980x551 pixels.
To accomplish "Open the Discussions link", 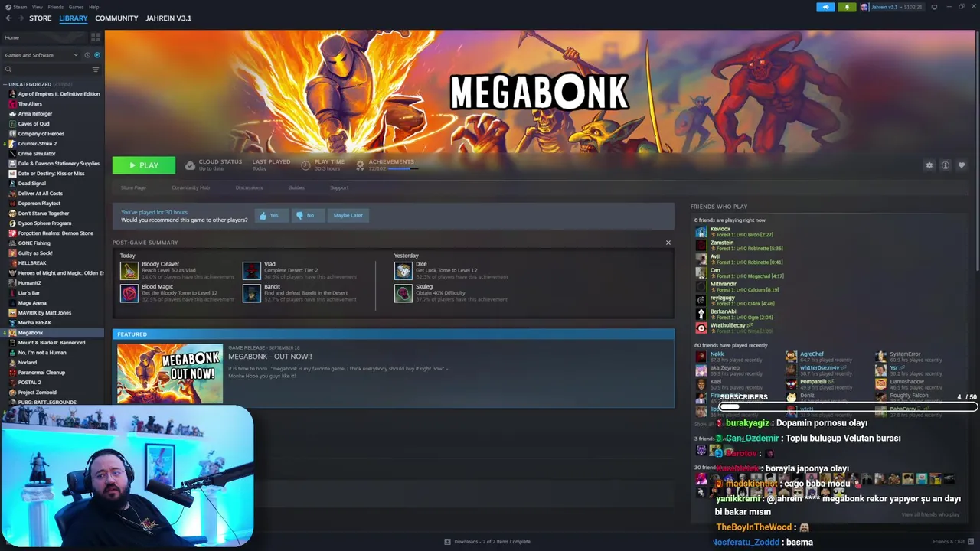I will point(249,187).
